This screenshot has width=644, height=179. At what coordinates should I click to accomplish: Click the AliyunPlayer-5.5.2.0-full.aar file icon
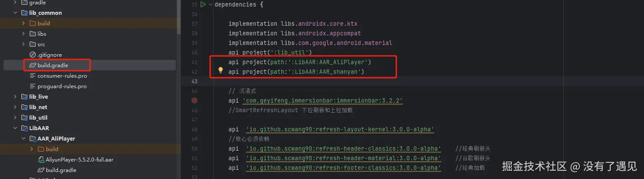41,159
